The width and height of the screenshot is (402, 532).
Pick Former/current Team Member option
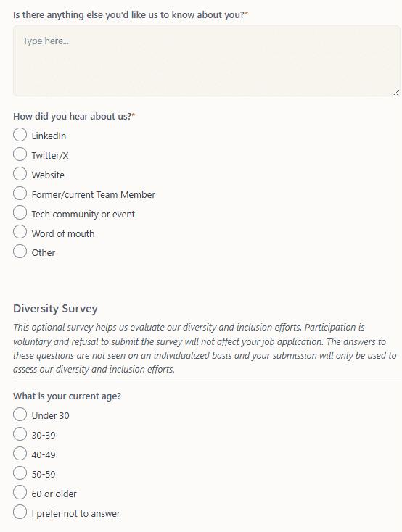tap(20, 194)
